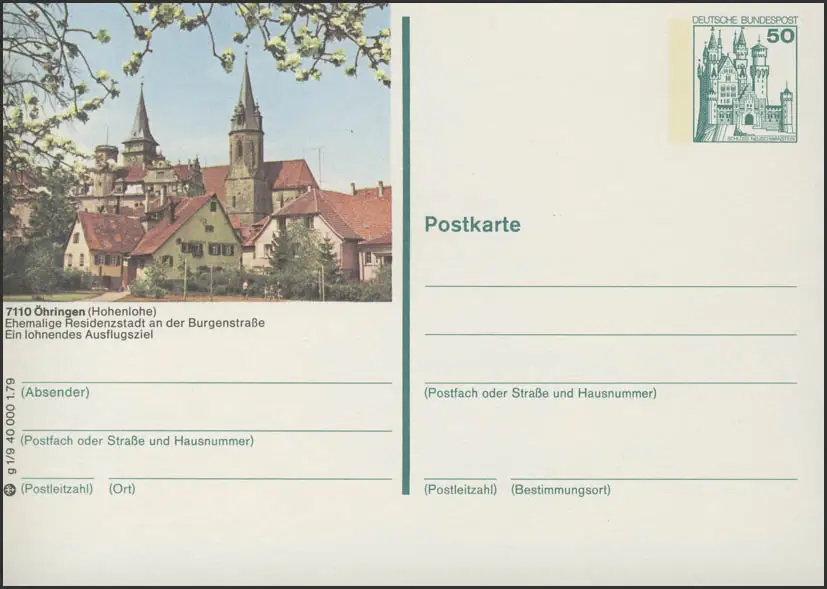Click the pale yellow strip beside the stamp
Viewport: 827px width, 589px height.
pyautogui.click(x=680, y=80)
